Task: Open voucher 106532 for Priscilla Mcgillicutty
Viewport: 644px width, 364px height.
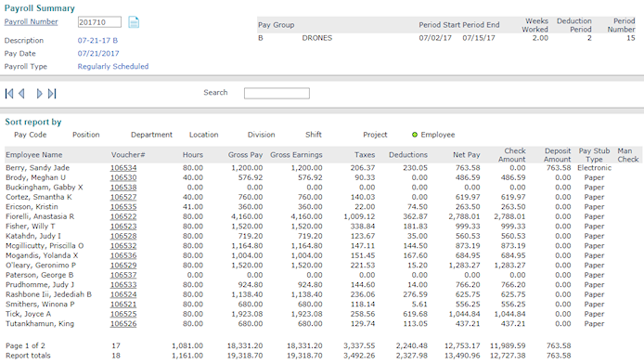Action: (x=123, y=246)
